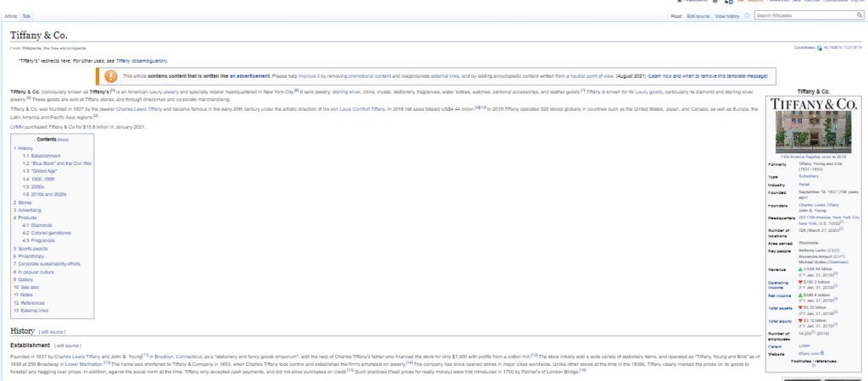This screenshot has height=381, width=868.
Task: Click the Log out link
Action: pos(856,1)
